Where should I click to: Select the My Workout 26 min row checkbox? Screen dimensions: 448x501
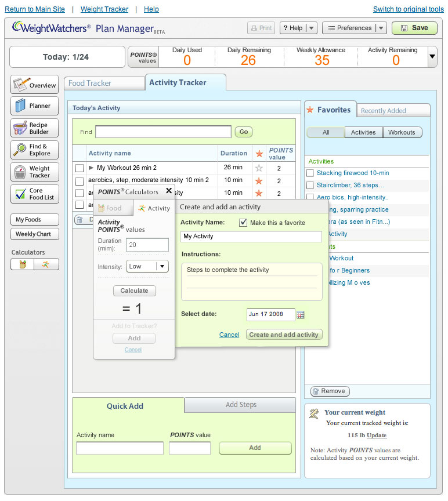[80, 168]
